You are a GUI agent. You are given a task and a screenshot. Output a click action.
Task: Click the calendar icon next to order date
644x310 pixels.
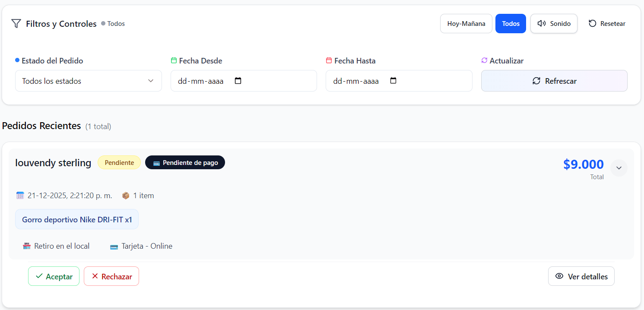coord(20,196)
